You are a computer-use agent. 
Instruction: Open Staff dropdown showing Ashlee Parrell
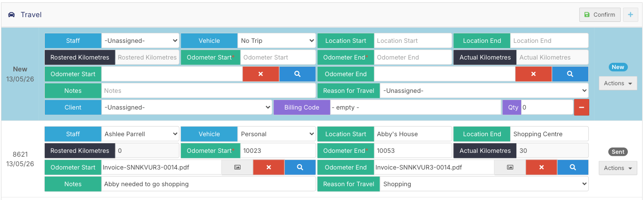coord(141,134)
